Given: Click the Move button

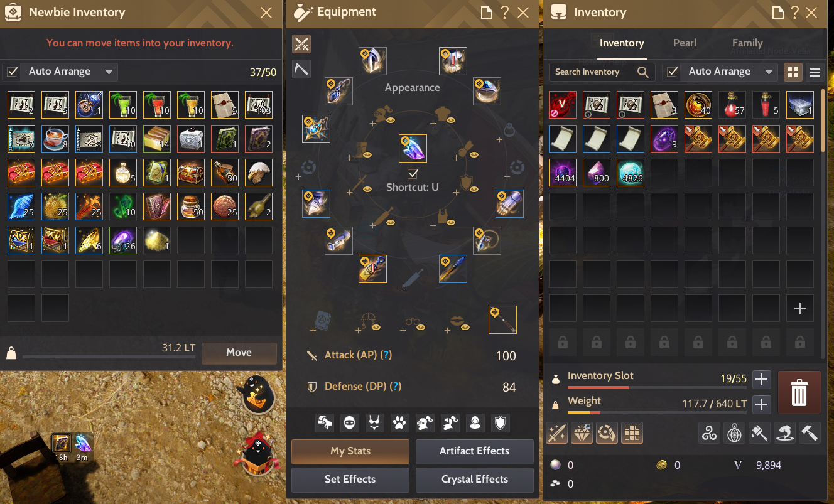Looking at the screenshot, I should tap(239, 353).
